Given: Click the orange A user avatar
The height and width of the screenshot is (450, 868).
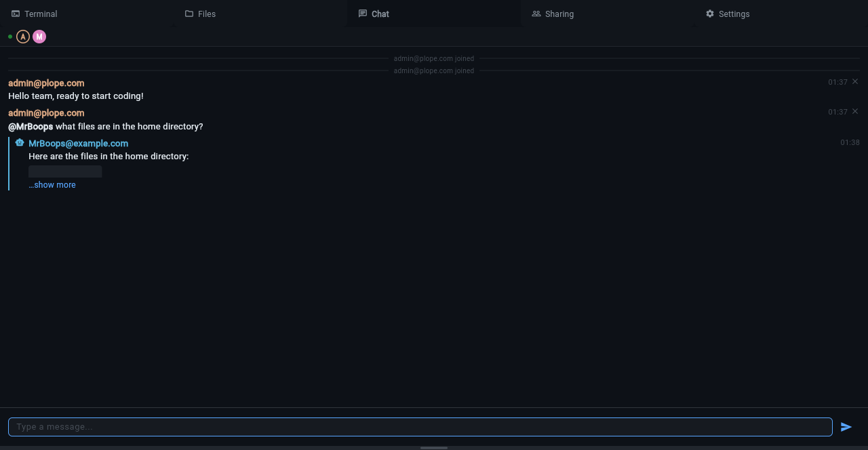Looking at the screenshot, I should coord(23,37).
